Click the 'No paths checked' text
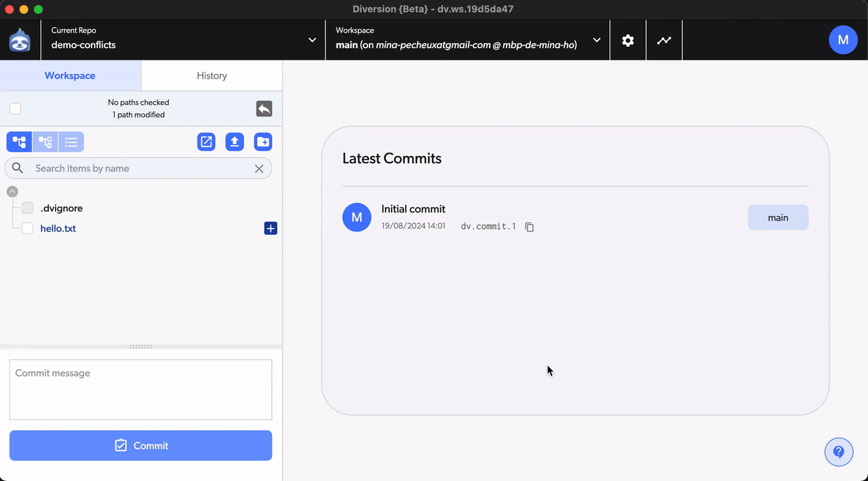The image size is (868, 481). point(138,102)
